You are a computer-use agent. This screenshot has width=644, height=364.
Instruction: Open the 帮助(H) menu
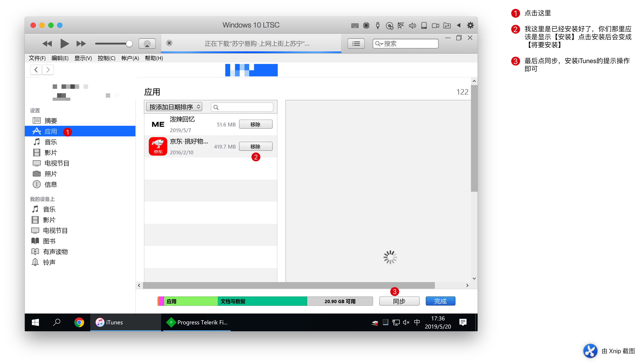pyautogui.click(x=154, y=58)
